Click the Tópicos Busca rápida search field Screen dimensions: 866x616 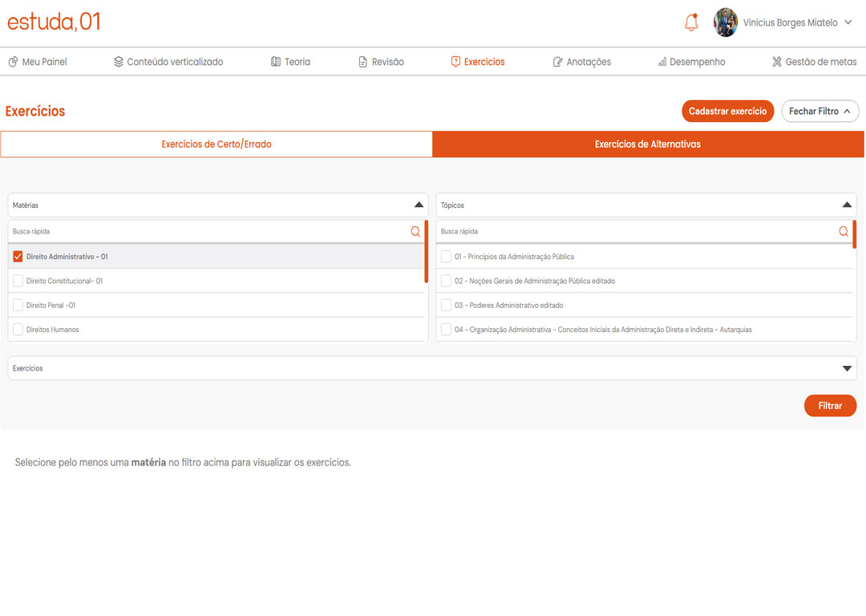(x=633, y=231)
